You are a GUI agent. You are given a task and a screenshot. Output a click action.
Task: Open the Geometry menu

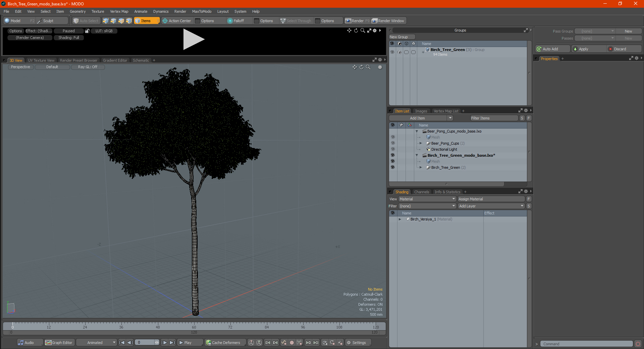(77, 11)
